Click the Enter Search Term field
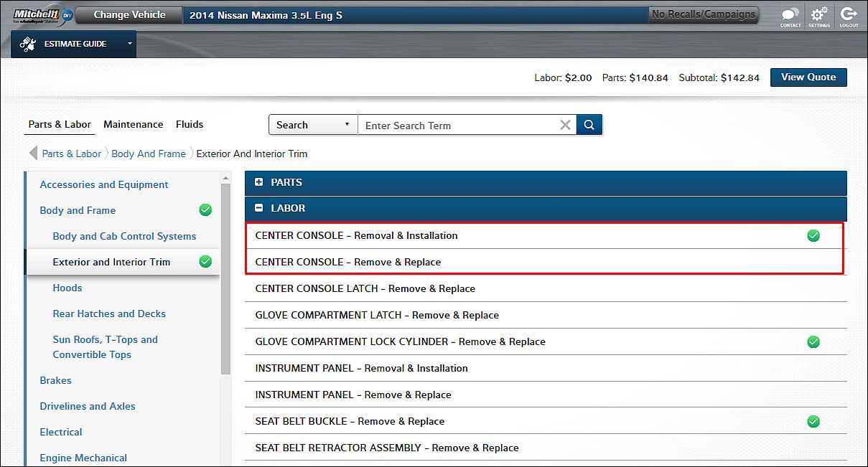The width and height of the screenshot is (868, 467). [459, 126]
